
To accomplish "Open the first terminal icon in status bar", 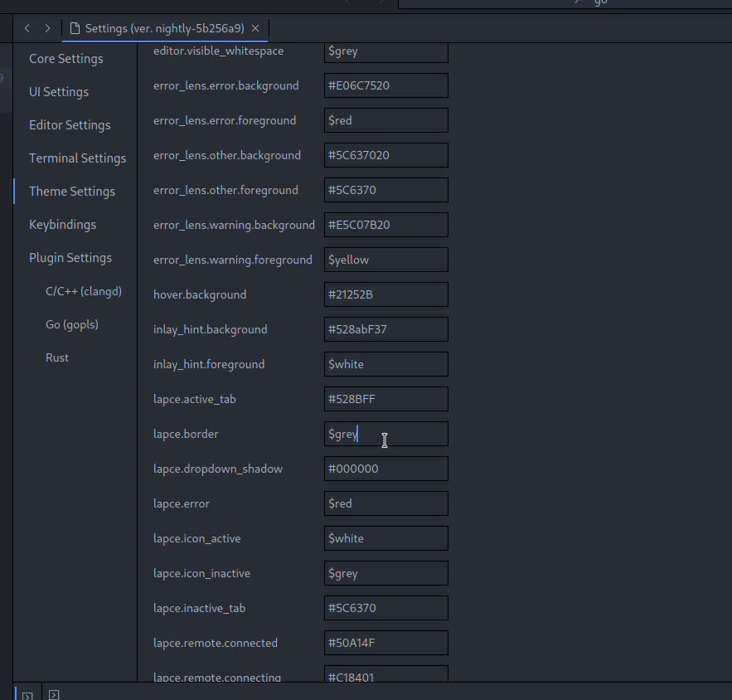I will click(27, 694).
